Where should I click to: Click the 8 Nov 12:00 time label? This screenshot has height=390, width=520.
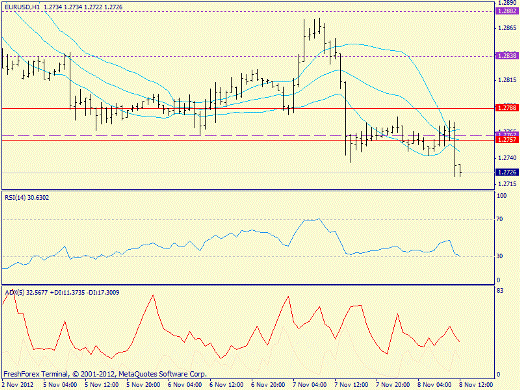(476, 385)
